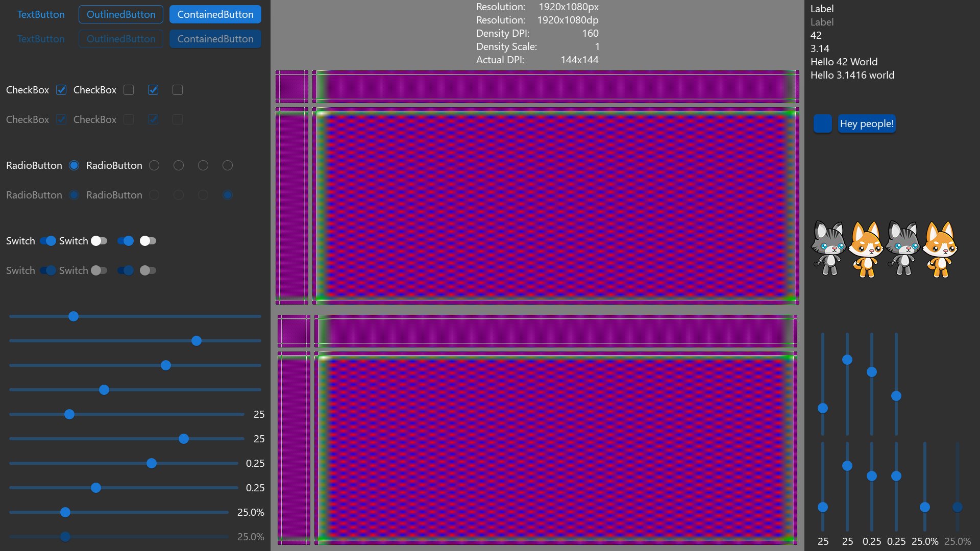Select the last unlabeled radio in the bright row
Image resolution: width=980 pixels, height=551 pixels.
(228, 165)
